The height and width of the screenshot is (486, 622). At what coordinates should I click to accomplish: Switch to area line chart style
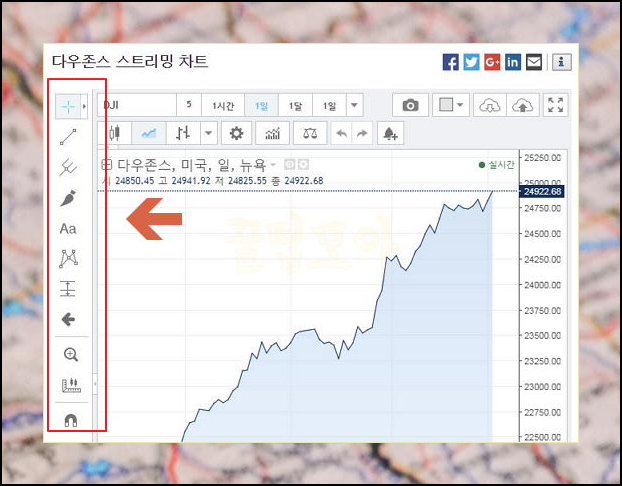point(149,133)
